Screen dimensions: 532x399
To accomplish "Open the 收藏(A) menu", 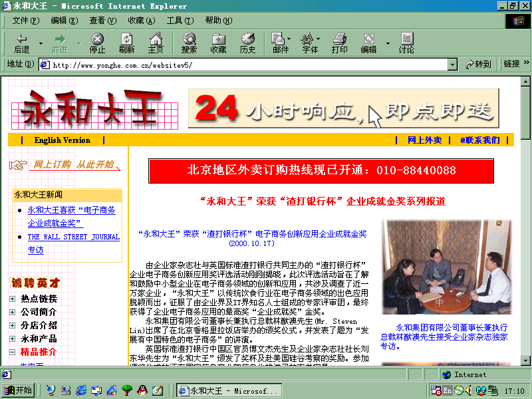I will (x=142, y=21).
